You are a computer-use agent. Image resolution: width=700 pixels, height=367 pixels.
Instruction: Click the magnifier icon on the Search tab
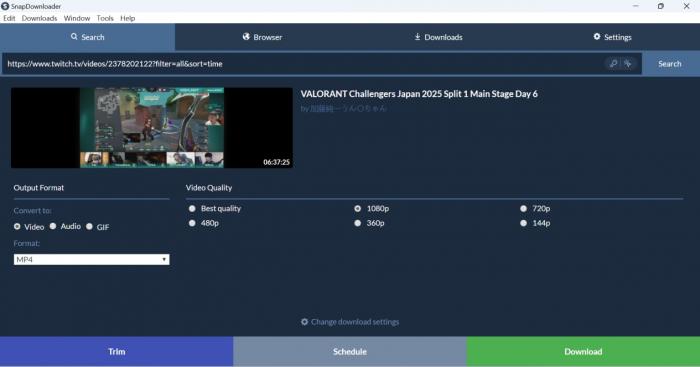click(74, 37)
